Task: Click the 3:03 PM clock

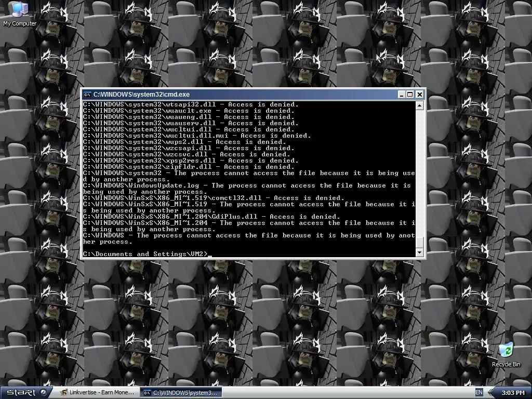Action: pyautogui.click(x=513, y=393)
